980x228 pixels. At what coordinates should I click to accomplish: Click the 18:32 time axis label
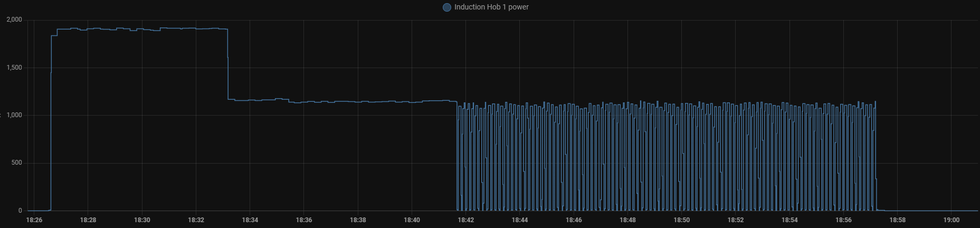[x=196, y=220]
